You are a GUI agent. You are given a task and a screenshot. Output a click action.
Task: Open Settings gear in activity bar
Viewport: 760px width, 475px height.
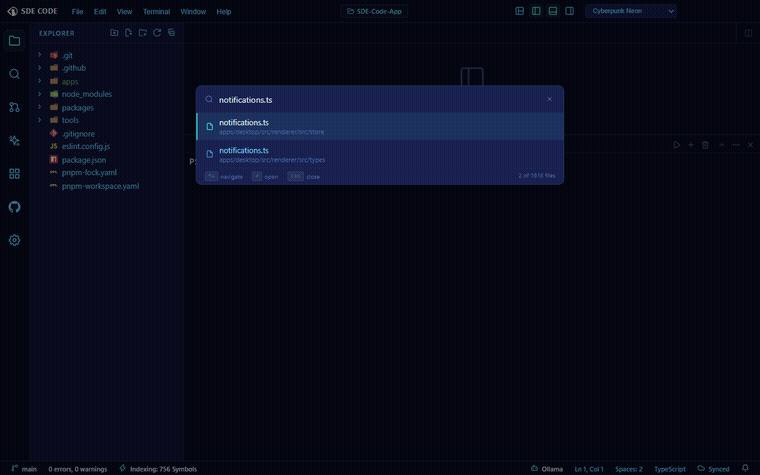click(15, 240)
